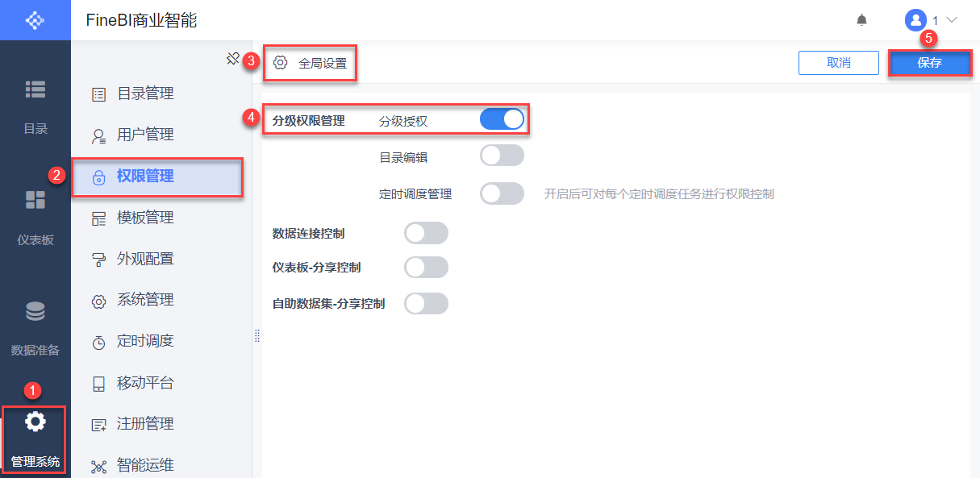Open the 数据准备 database icon
980x478 pixels.
pyautogui.click(x=35, y=311)
